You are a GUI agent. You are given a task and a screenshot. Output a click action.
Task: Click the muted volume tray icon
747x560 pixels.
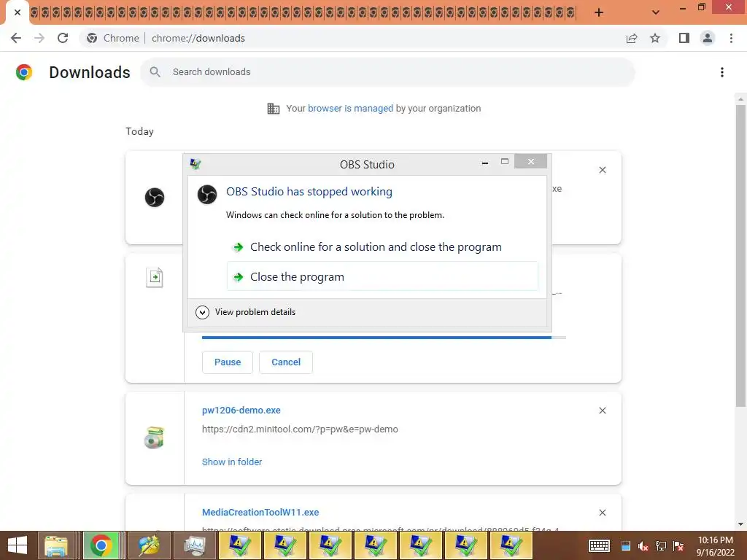[x=643, y=546]
